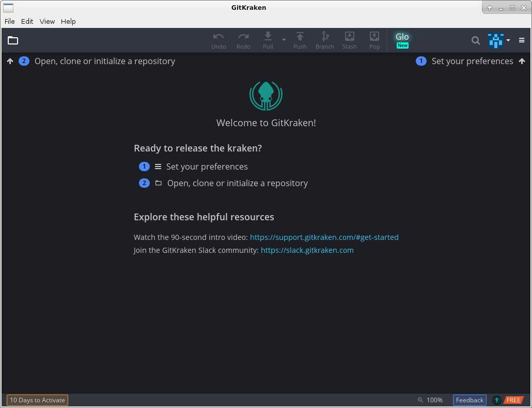Click the pixel profile avatar
This screenshot has height=408, width=532.
coord(496,40)
